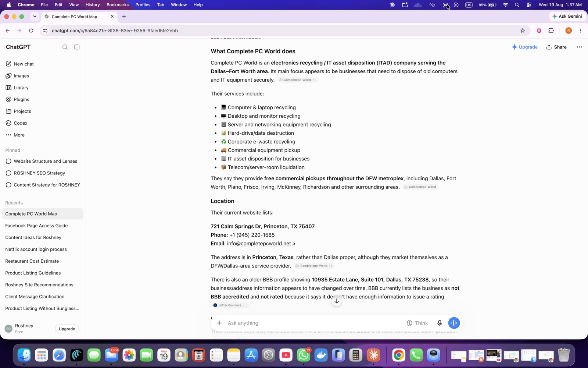
Task: Collapse the sidebar with the panel icon
Action: tap(77, 47)
